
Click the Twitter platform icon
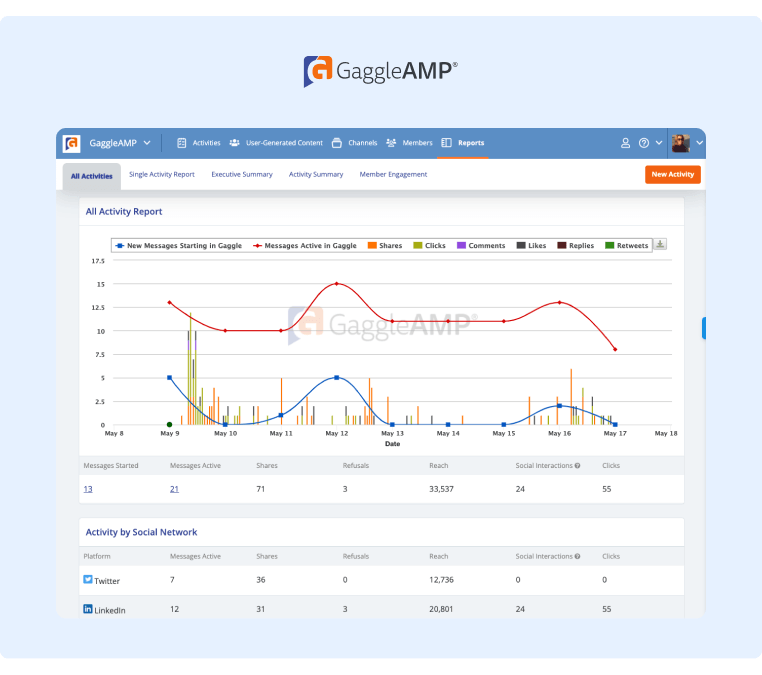pyautogui.click(x=88, y=579)
